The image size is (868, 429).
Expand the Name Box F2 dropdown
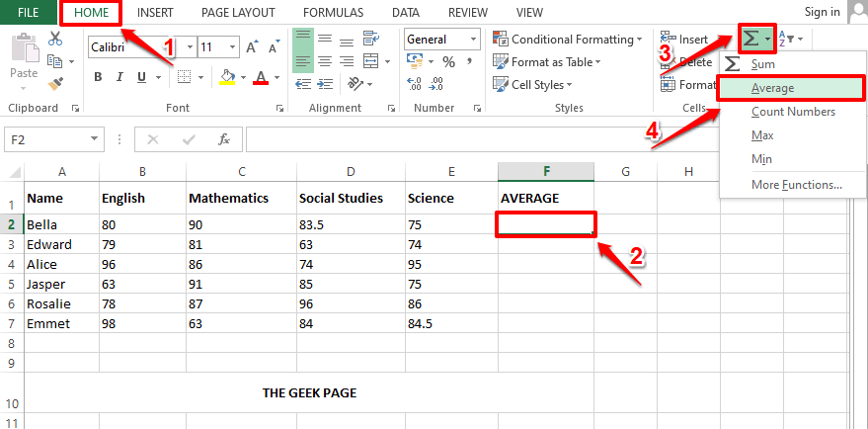pos(94,139)
